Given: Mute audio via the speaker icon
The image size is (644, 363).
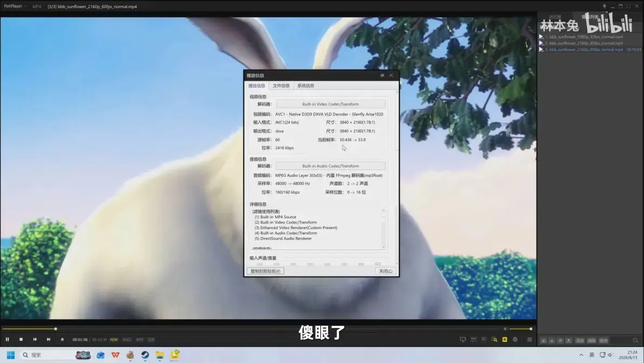Looking at the screenshot, I should 506,329.
